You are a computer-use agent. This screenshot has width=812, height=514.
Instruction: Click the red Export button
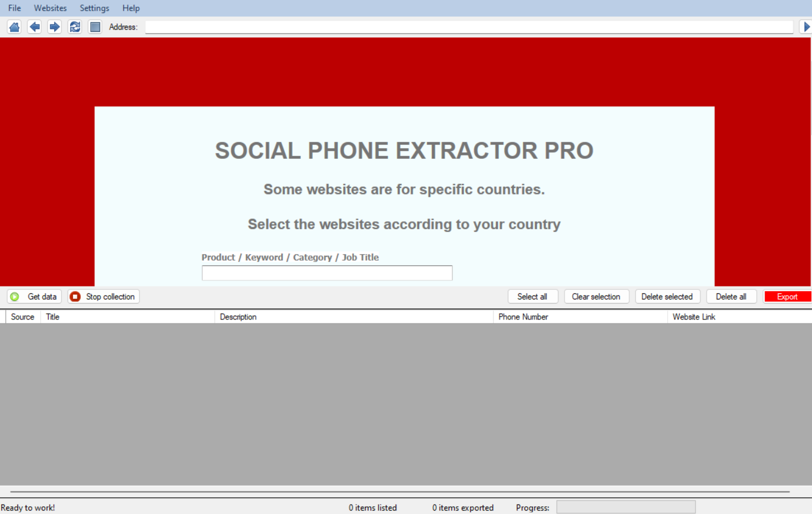pos(787,297)
